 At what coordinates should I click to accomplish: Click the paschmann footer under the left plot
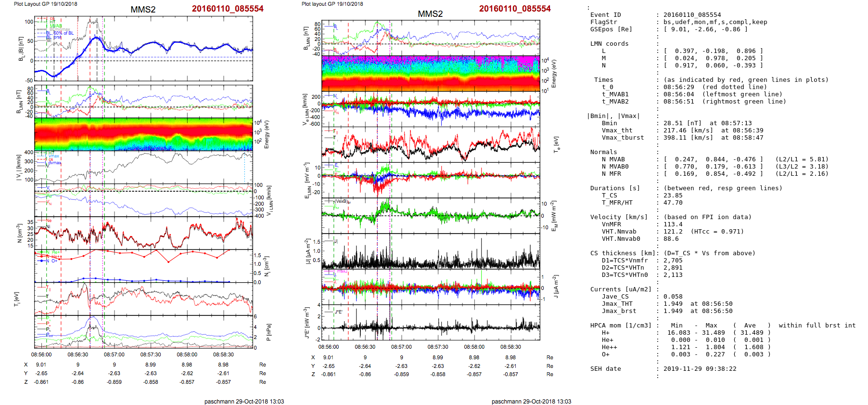point(244,401)
